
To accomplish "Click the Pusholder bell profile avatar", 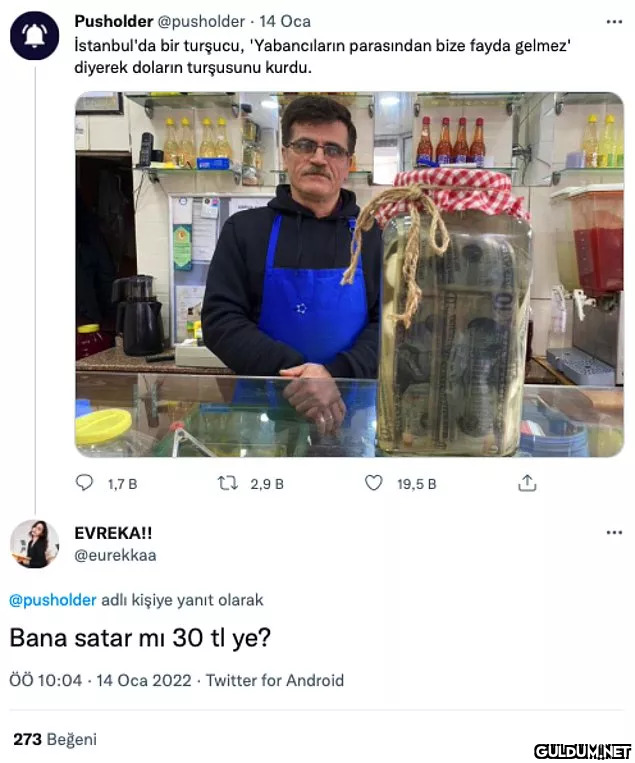I will pos(35,36).
